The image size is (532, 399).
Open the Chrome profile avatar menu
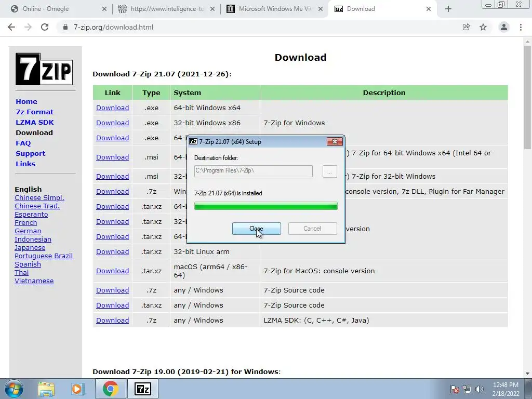(504, 27)
